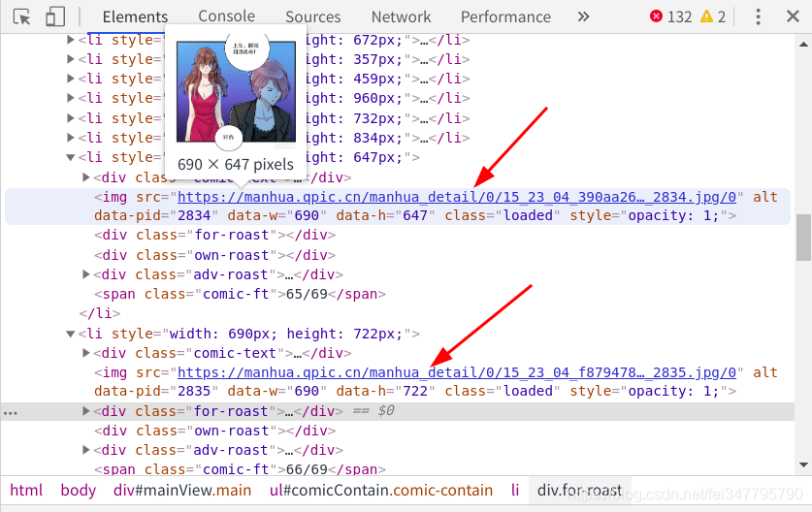
Task: Switch to the Elements tab
Action: [135, 16]
